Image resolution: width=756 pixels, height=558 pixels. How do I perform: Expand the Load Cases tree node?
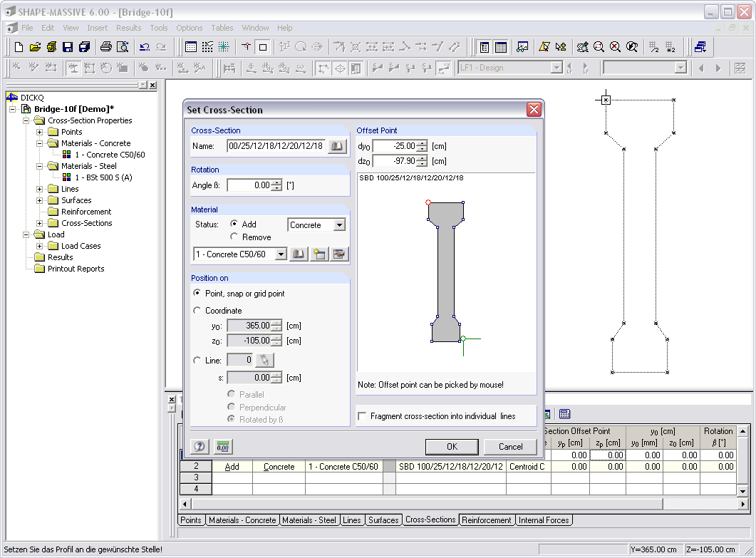pos(41,246)
